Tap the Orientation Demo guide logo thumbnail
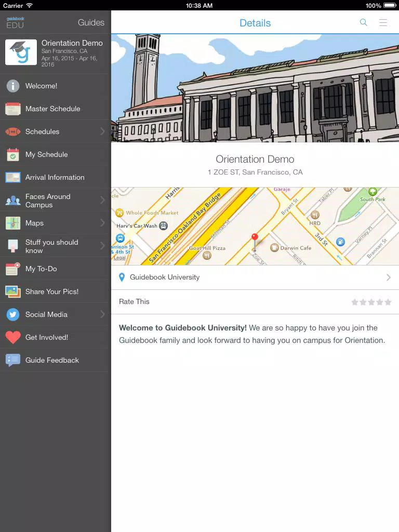The image size is (399, 532). (x=21, y=52)
